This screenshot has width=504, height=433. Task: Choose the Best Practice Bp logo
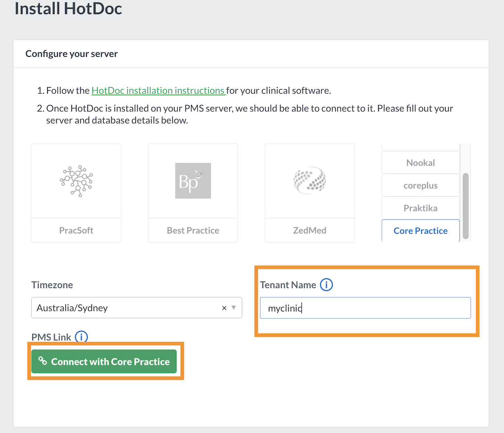(193, 181)
